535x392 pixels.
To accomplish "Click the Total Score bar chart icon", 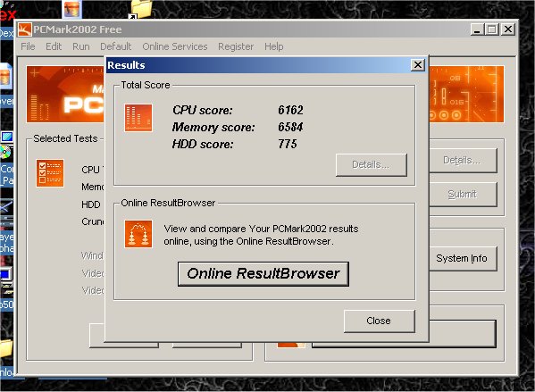I will (x=138, y=118).
